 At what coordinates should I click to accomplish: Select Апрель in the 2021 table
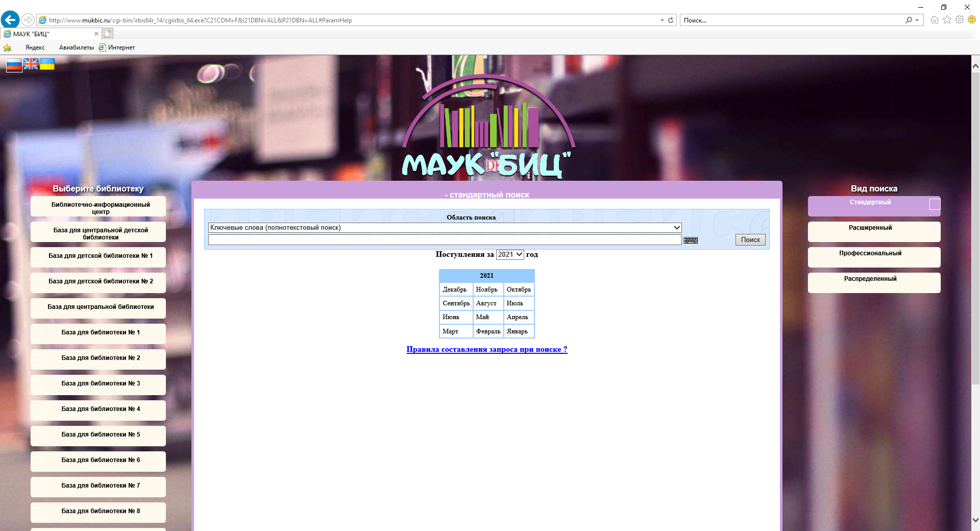518,317
